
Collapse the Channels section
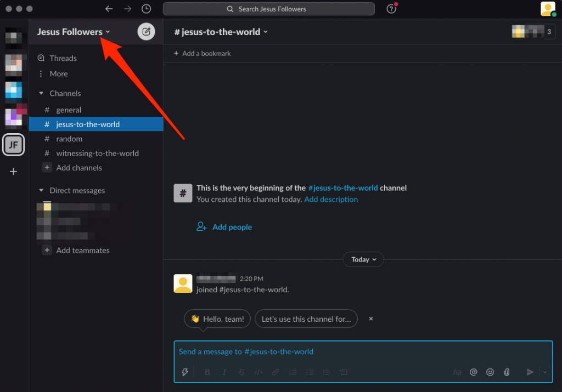pos(41,93)
